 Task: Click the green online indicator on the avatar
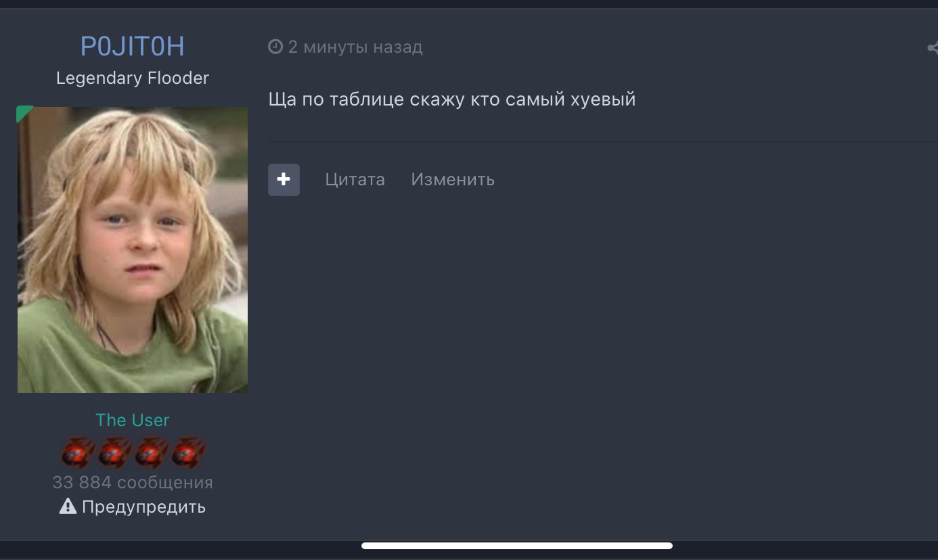[23, 112]
